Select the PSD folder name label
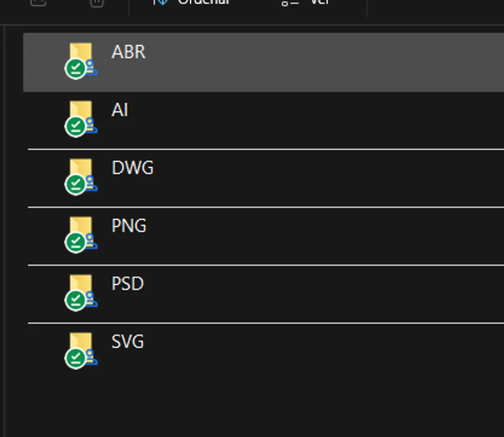504x437 pixels. [x=127, y=284]
